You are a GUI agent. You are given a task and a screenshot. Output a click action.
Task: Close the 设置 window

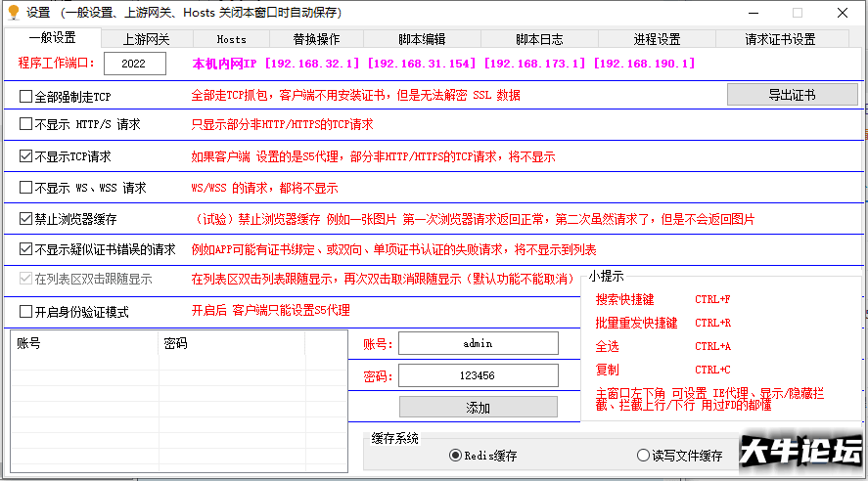(842, 12)
